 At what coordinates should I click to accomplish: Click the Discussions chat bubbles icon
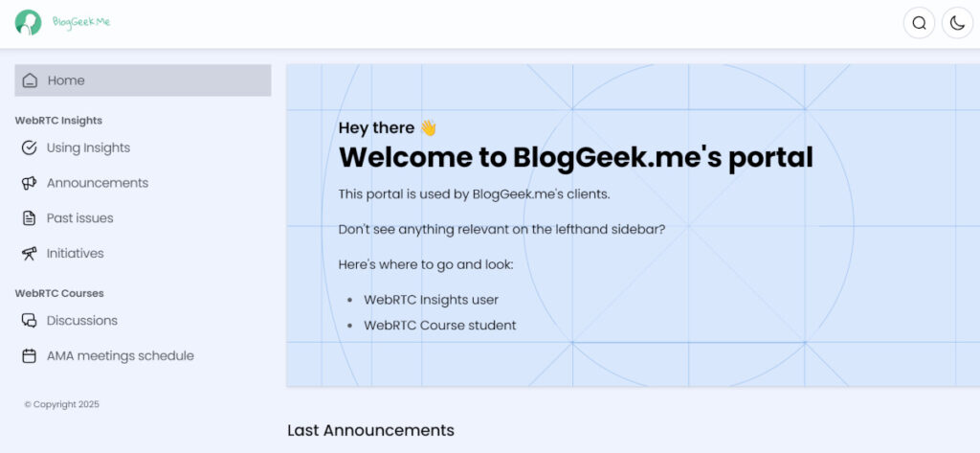(30, 320)
